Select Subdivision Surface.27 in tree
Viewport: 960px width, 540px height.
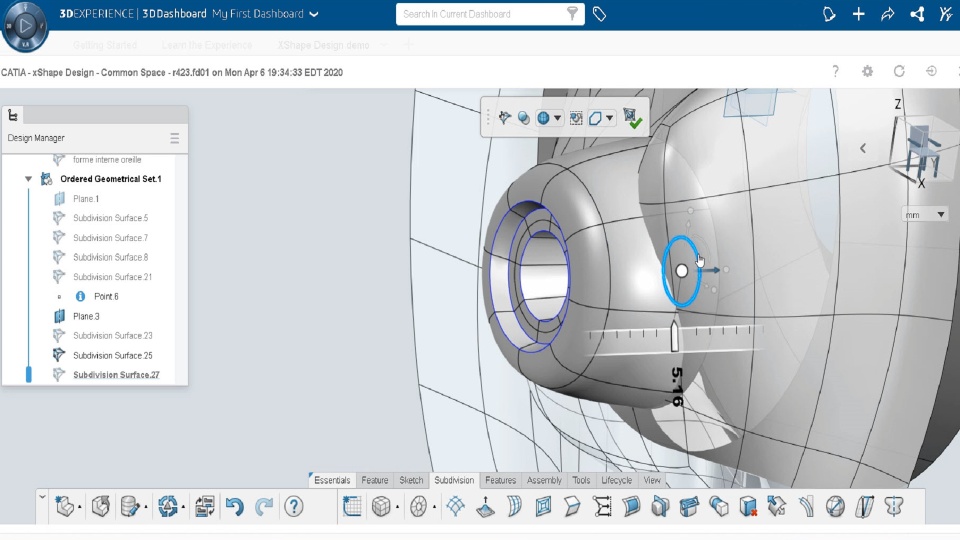pyautogui.click(x=116, y=375)
